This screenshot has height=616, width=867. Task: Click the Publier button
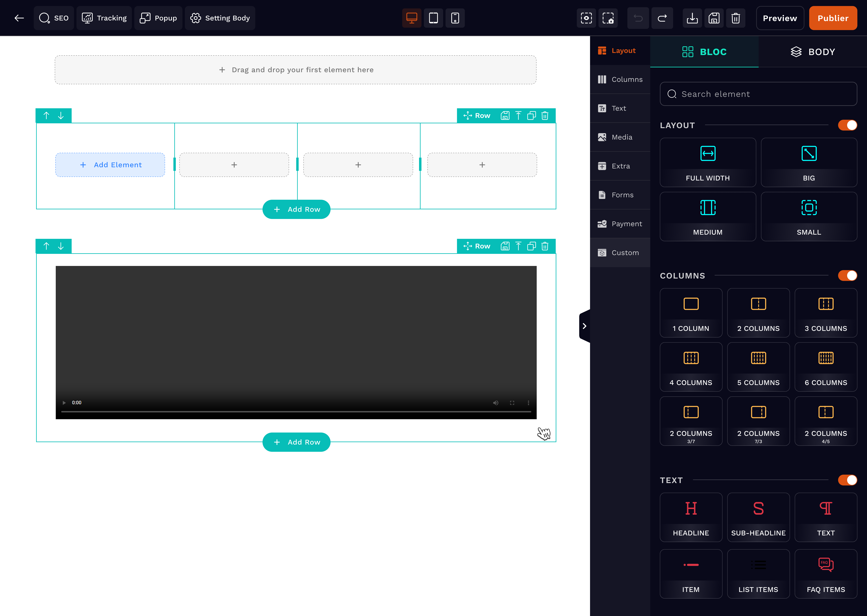833,18
